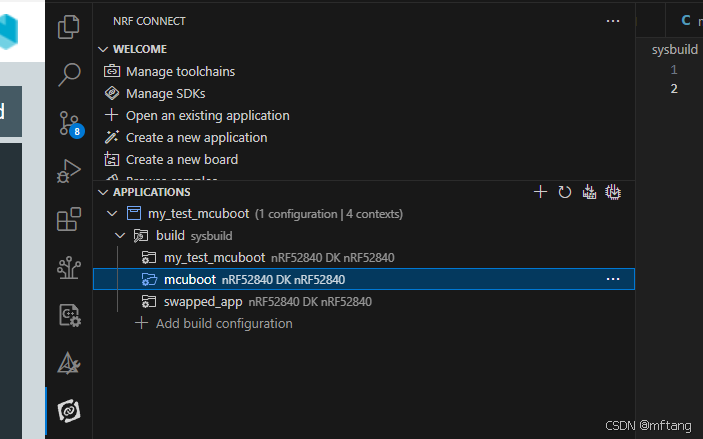The image size is (703, 439).
Task: Click the build folder icon
Action: pyautogui.click(x=141, y=235)
